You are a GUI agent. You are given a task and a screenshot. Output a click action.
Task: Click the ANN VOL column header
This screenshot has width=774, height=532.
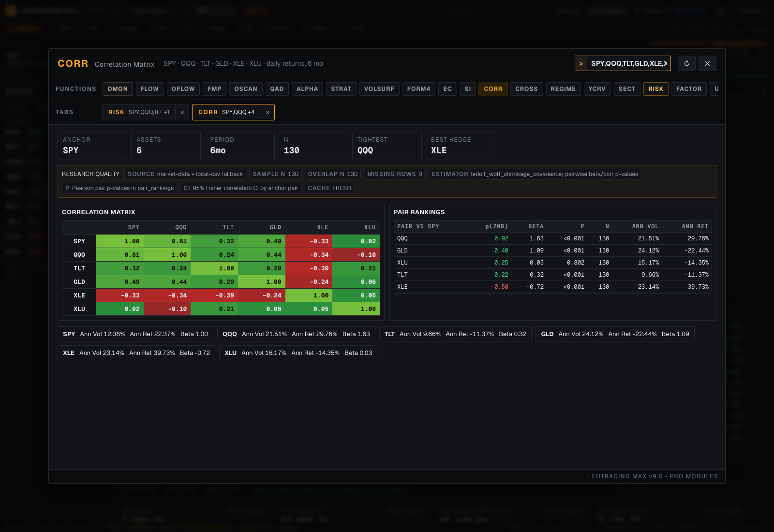coord(645,226)
